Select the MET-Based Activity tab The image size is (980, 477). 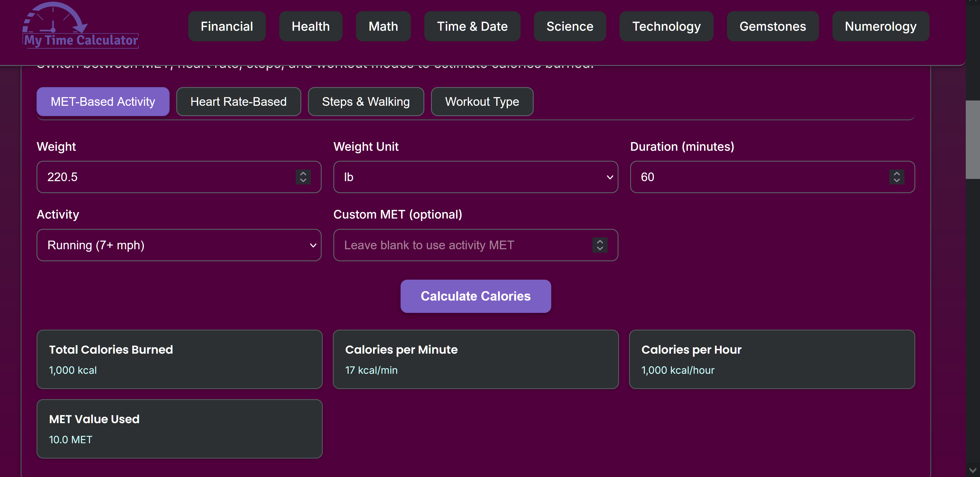103,102
